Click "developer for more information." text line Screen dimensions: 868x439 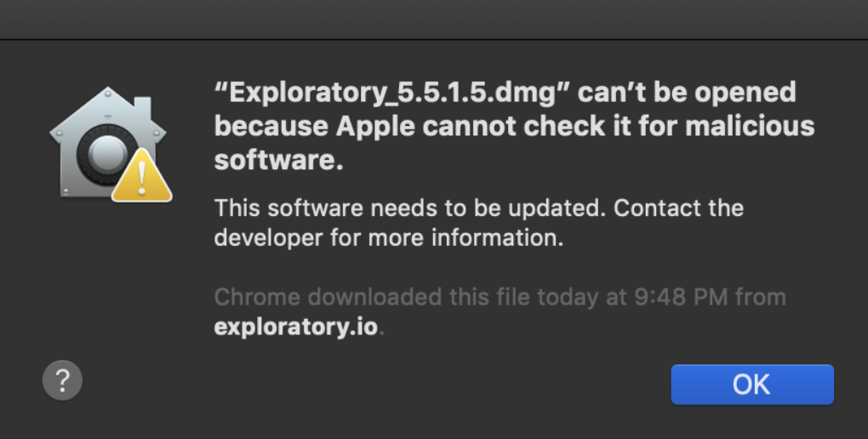(x=389, y=237)
